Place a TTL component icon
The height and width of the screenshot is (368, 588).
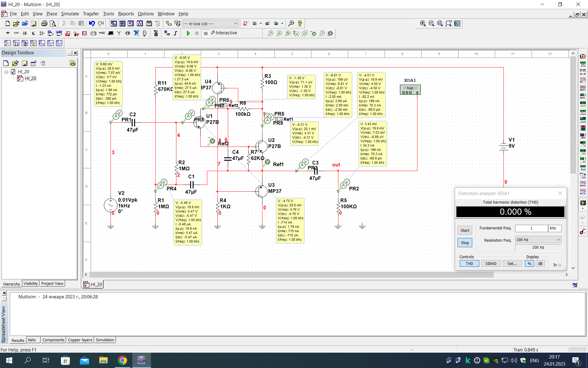[51, 33]
